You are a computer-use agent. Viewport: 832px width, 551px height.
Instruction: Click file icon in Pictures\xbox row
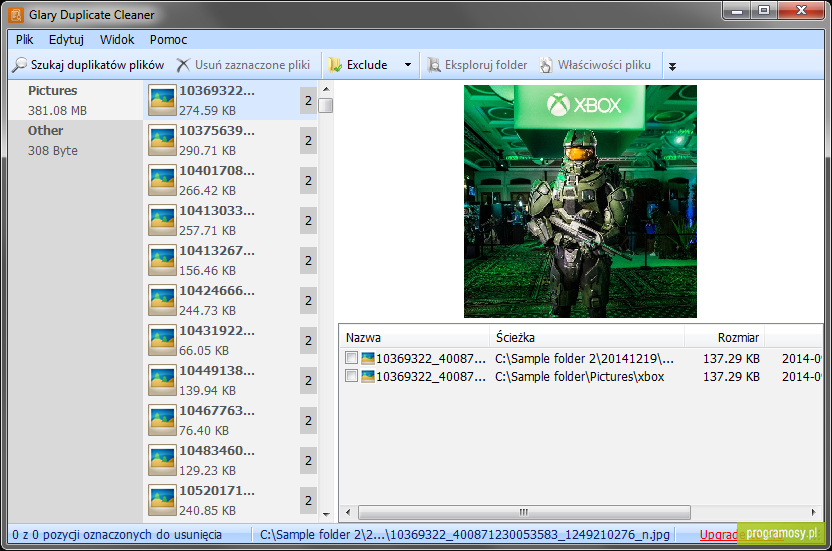[x=368, y=376]
